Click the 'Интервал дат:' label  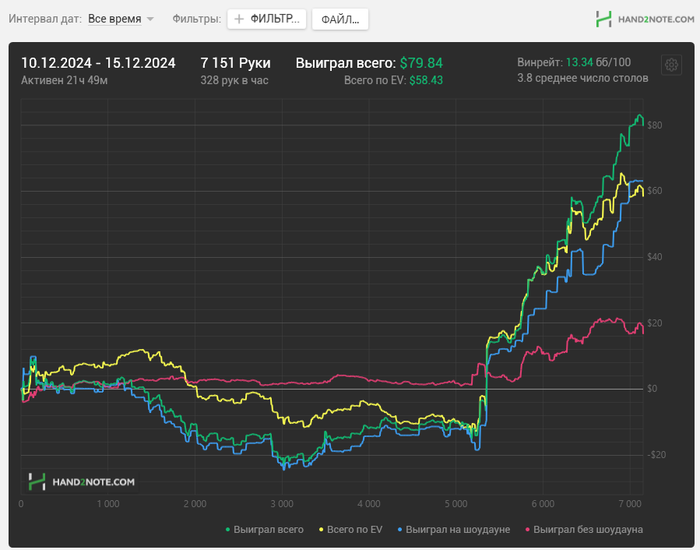point(45,19)
